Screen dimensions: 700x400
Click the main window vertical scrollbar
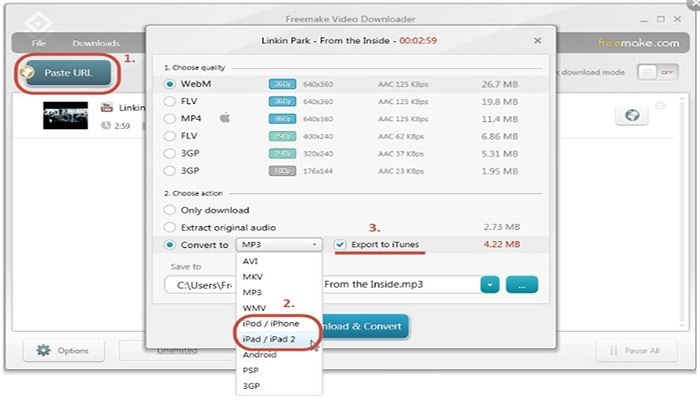coord(682,212)
